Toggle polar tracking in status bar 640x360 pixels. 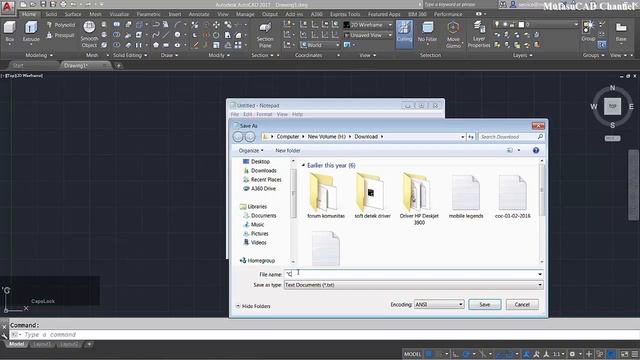[467, 354]
